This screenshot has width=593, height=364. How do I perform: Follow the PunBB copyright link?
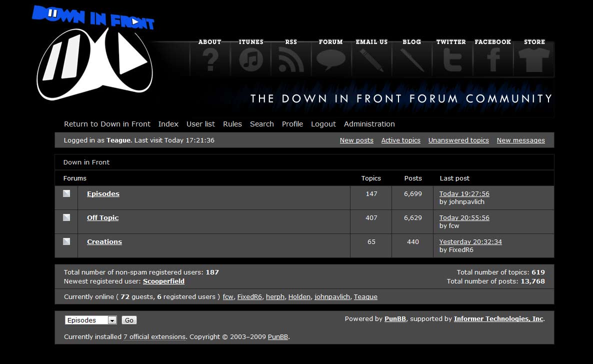click(278, 337)
